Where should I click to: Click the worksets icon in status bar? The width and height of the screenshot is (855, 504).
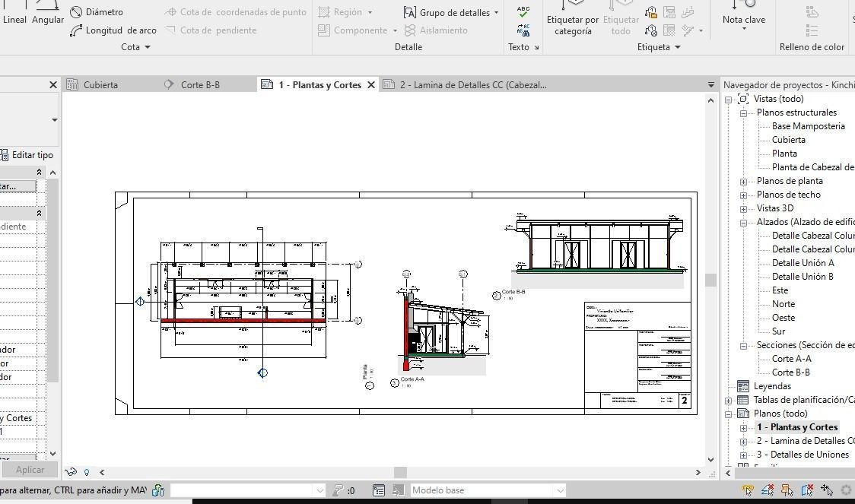tap(158, 490)
